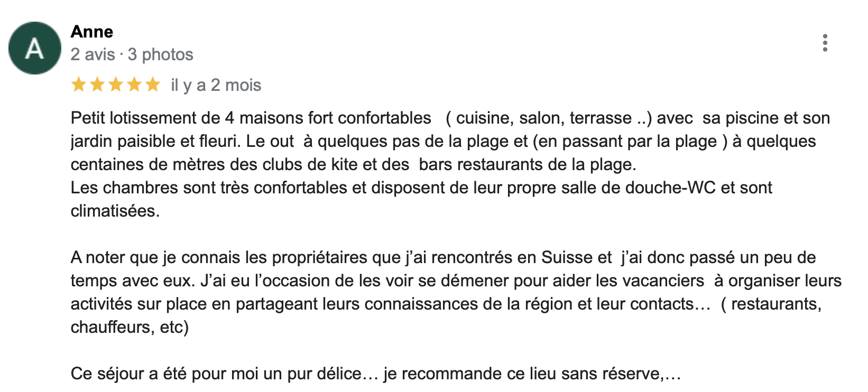This screenshot has height=392, width=868.
Task: Click Anne's green avatar circle
Action: [35, 48]
